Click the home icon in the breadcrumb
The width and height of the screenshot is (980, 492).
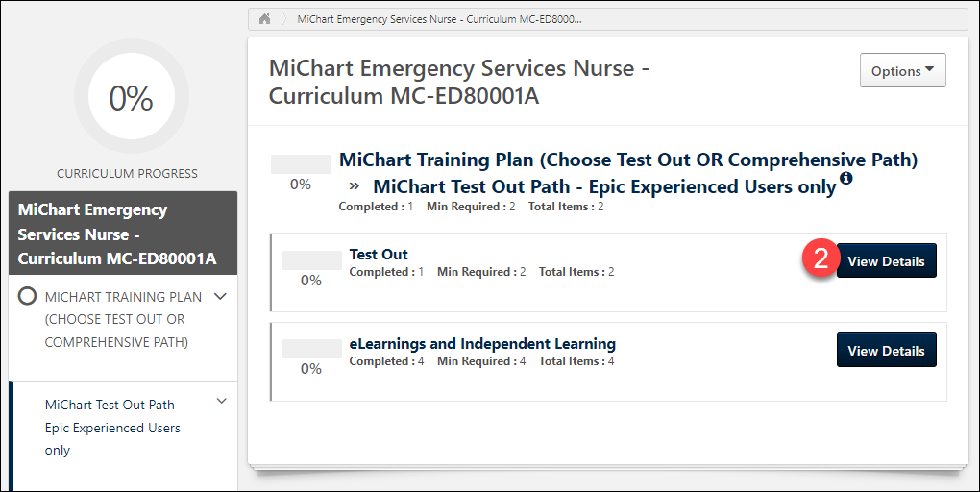[x=264, y=19]
